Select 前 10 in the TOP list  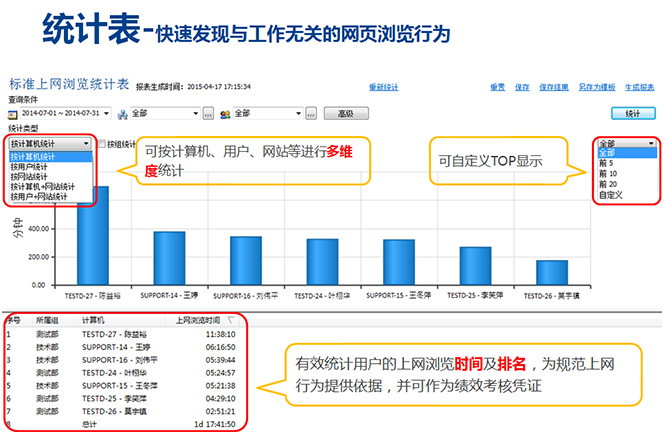[x=608, y=175]
